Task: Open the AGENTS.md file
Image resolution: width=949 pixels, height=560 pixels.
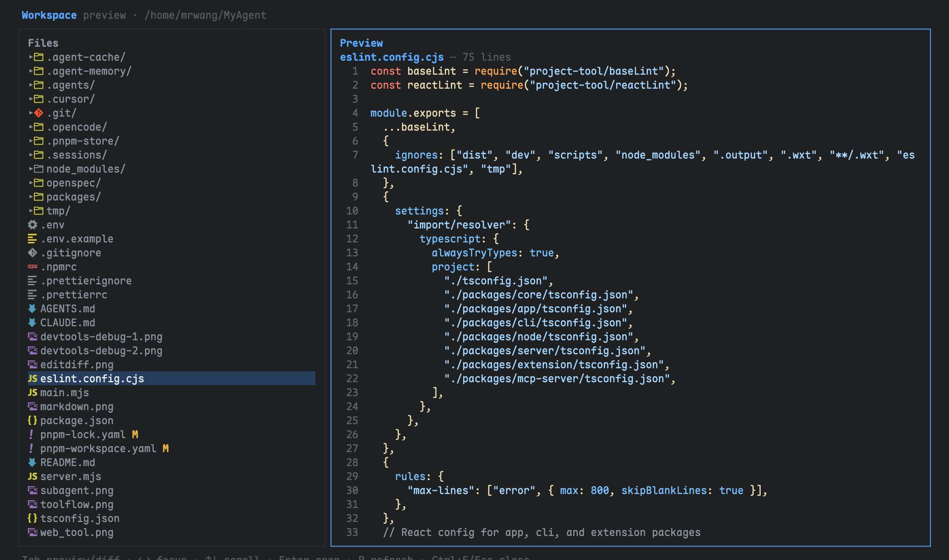Action: click(x=68, y=309)
